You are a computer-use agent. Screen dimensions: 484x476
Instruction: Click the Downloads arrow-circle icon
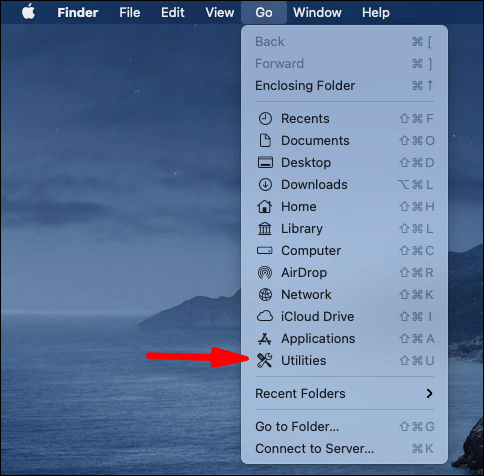[265, 185]
